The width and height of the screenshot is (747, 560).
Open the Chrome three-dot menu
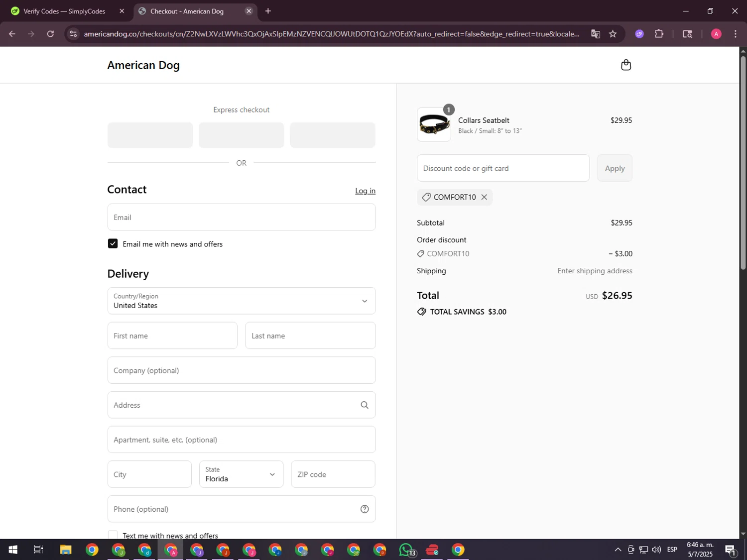tap(736, 34)
